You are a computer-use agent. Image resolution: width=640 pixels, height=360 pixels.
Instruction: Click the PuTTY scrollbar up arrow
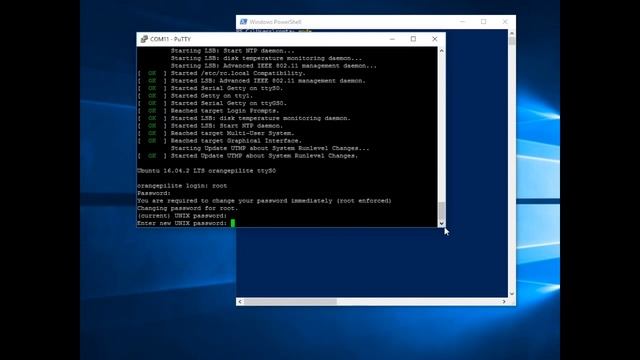(x=441, y=51)
